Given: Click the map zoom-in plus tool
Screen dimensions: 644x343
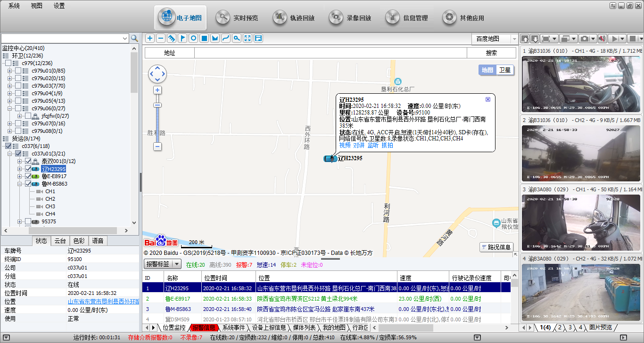Looking at the screenshot, I should click(150, 38).
